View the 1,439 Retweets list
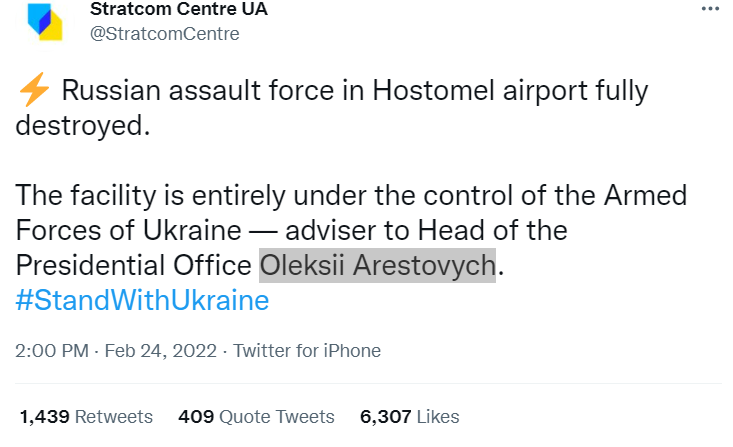Screen dimensions: 733x447 pos(86,416)
